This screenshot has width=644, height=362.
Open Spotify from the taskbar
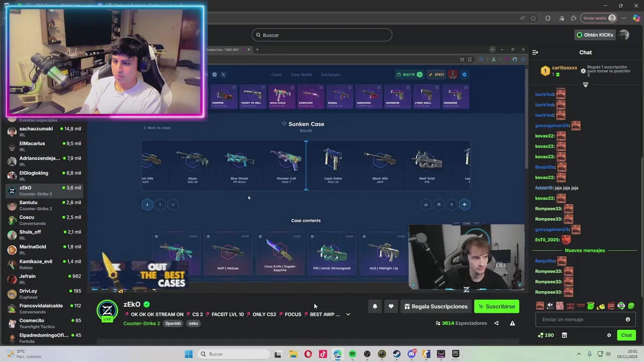[x=352, y=354]
